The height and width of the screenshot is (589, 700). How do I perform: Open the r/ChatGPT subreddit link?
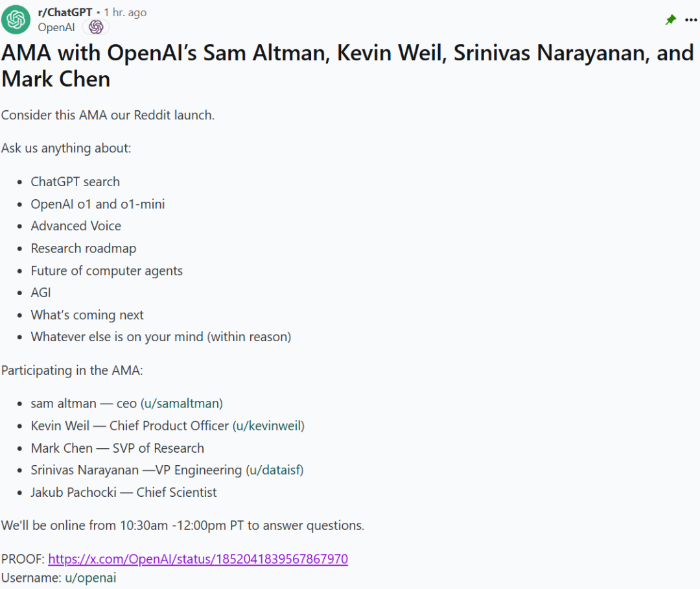65,12
